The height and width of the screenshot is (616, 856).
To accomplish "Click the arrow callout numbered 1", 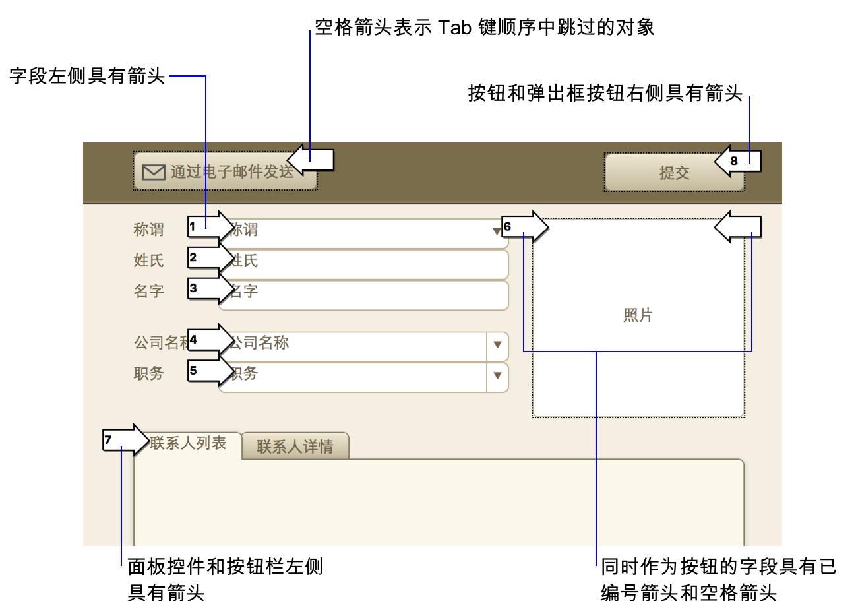I will pyautogui.click(x=210, y=228).
